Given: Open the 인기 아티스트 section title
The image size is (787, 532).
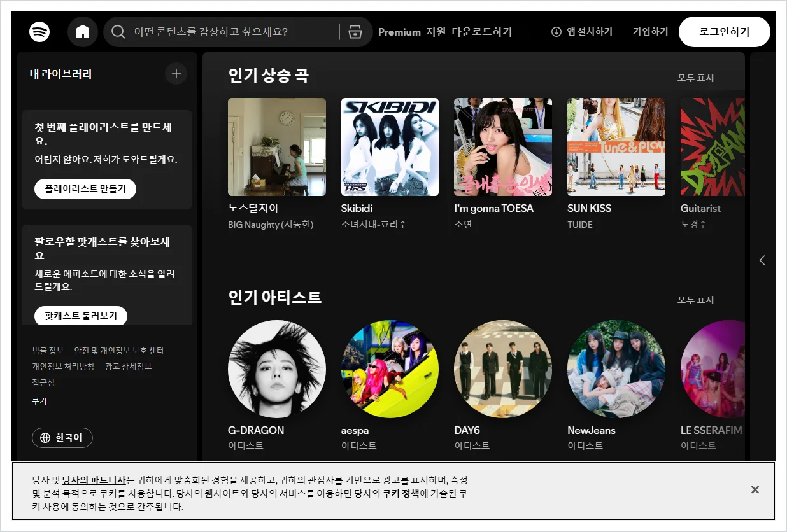Looking at the screenshot, I should click(x=275, y=297).
